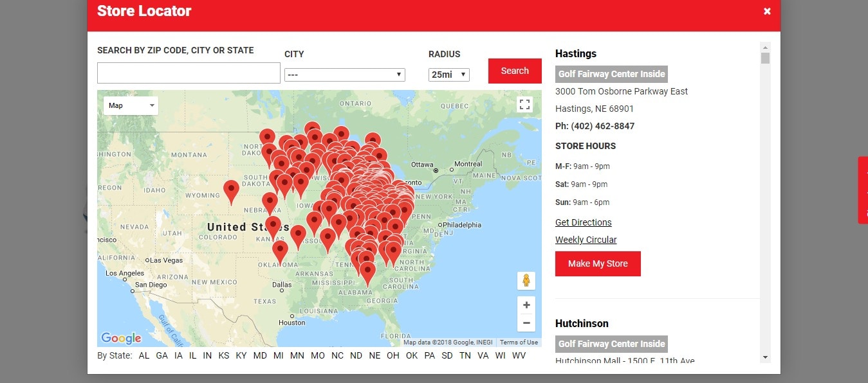Click Hastings' Golf Fairway Center Inside badge

click(x=611, y=74)
